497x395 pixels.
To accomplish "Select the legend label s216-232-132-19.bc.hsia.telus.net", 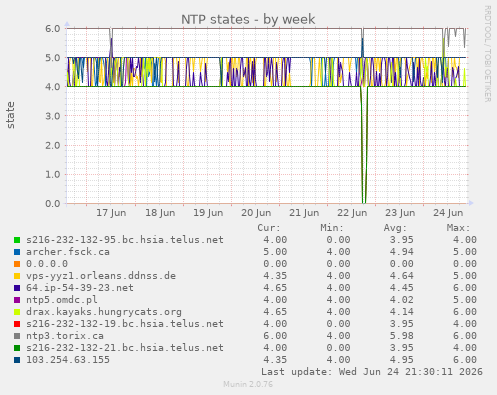I will click(125, 324).
